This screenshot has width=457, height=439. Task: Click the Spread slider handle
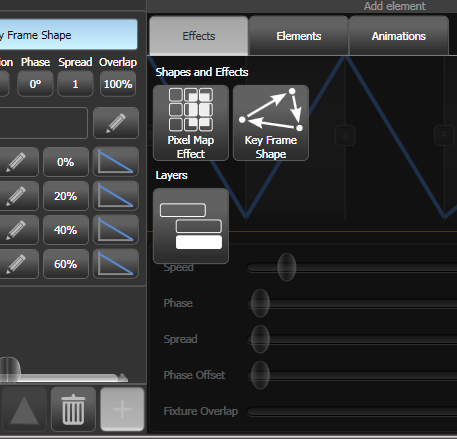coord(260,339)
